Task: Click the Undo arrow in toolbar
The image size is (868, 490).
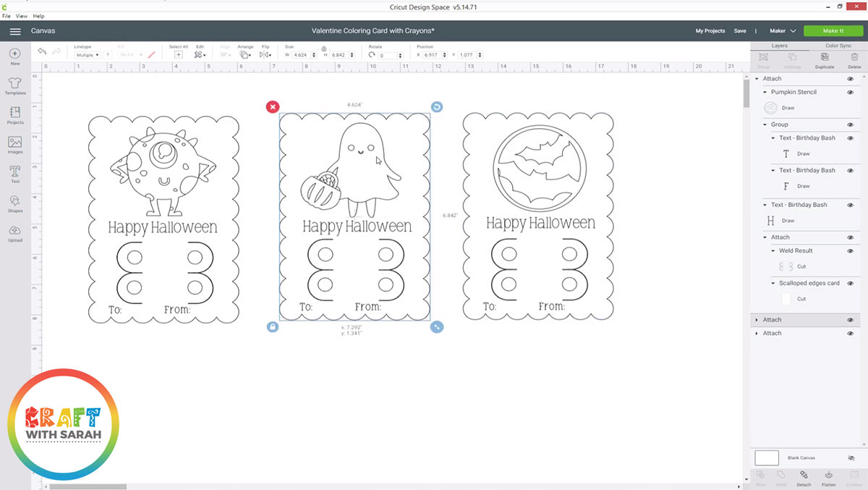Action: click(x=42, y=52)
